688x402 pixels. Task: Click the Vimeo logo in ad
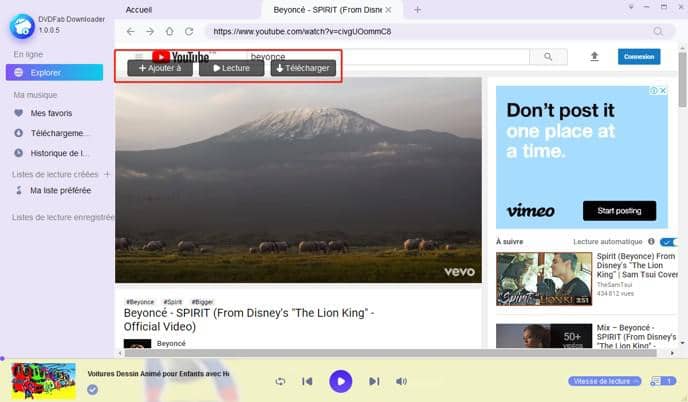click(x=531, y=211)
